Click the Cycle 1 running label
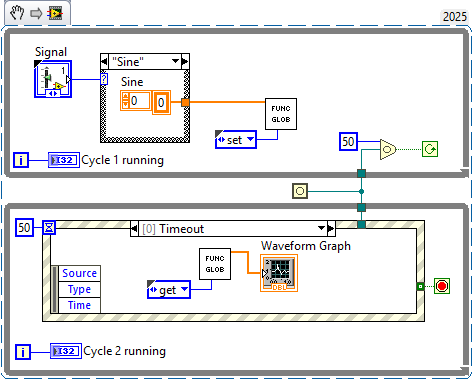The height and width of the screenshot is (380, 473). 122,160
